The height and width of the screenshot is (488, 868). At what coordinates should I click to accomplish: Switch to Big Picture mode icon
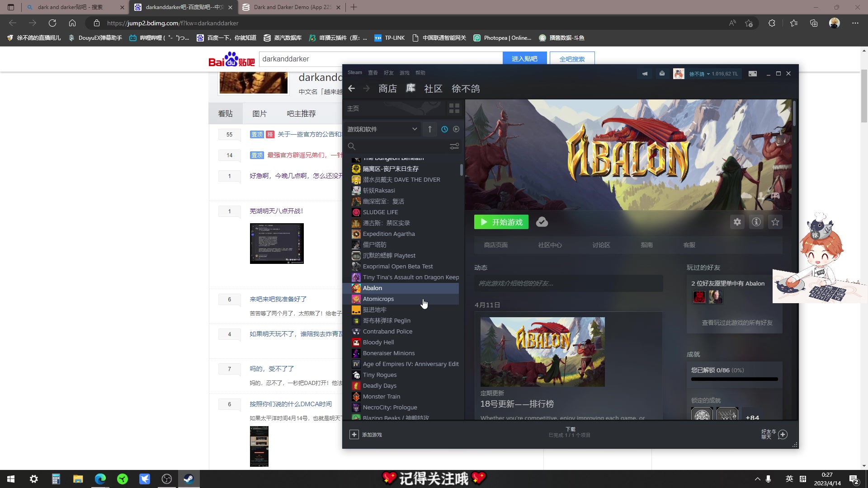tap(752, 74)
